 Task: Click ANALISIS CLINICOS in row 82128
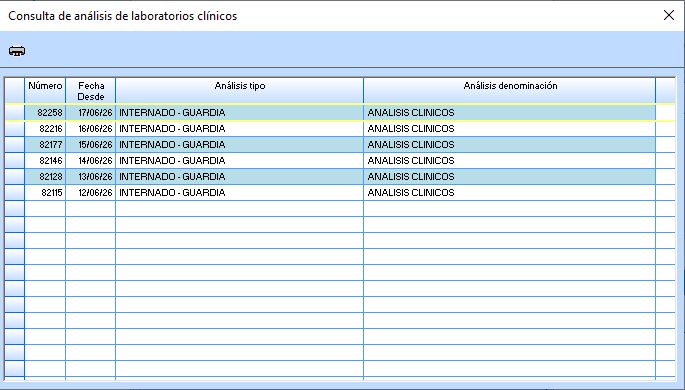click(411, 177)
